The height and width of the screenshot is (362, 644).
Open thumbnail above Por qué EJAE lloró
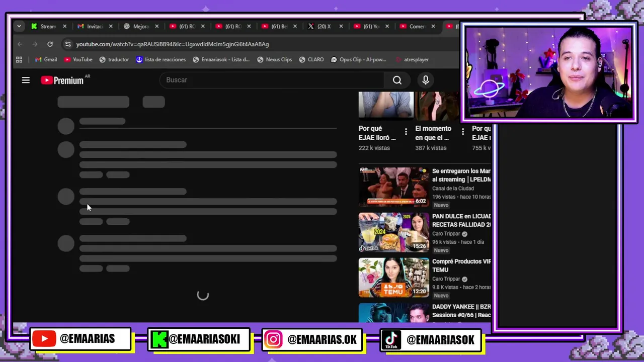(x=386, y=106)
